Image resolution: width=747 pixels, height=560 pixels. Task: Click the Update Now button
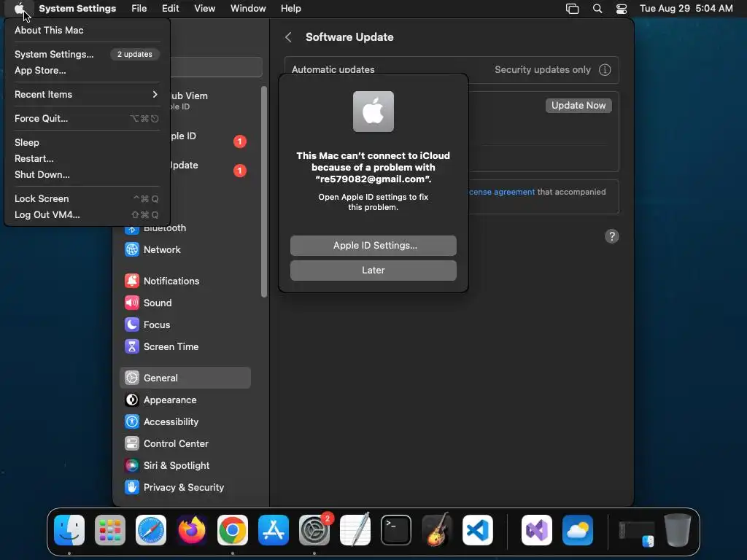click(x=578, y=105)
